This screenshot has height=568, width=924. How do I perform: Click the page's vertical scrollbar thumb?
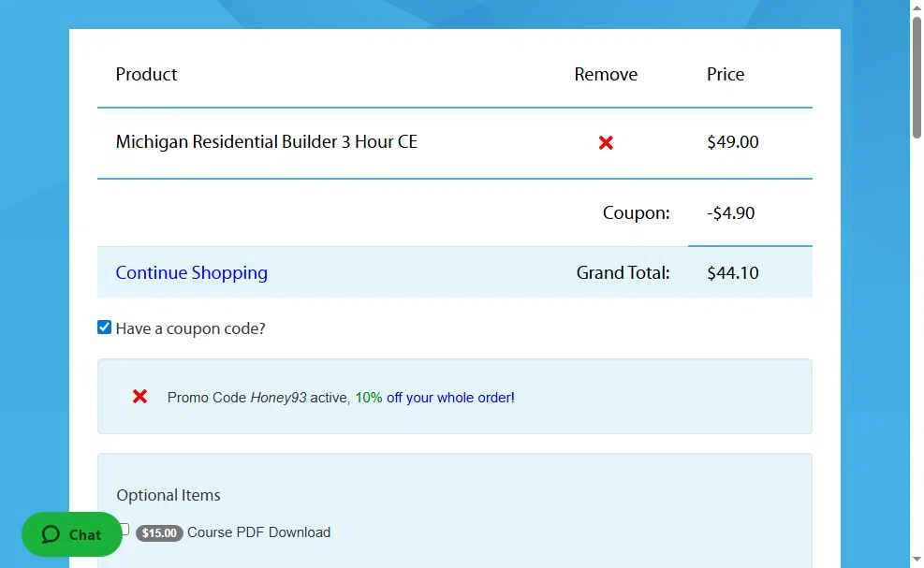(917, 77)
